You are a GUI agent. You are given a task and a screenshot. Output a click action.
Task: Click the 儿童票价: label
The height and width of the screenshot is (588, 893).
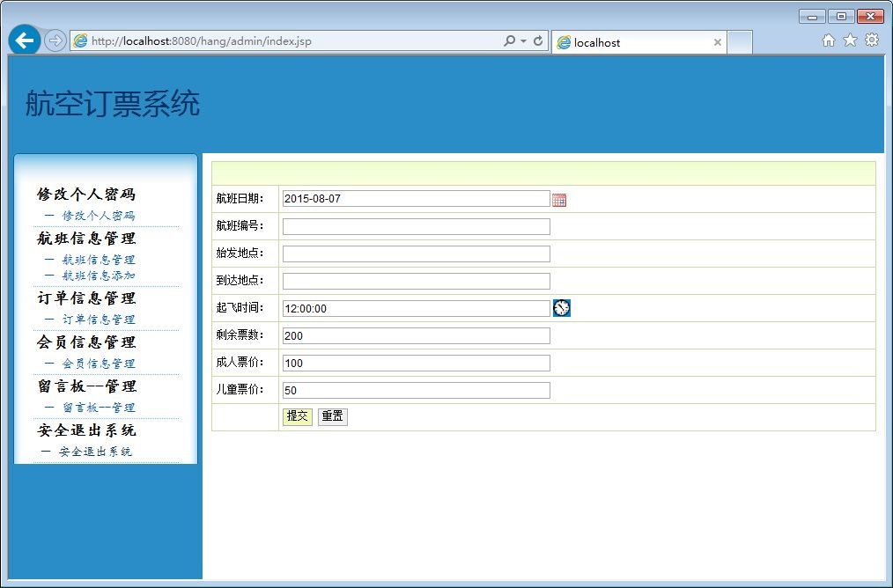pos(240,389)
